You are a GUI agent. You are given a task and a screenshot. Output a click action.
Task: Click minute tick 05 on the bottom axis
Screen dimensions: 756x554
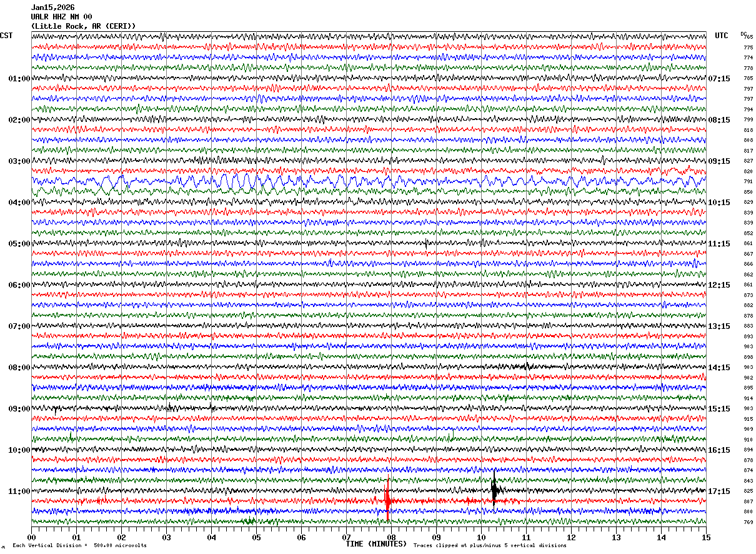click(256, 537)
